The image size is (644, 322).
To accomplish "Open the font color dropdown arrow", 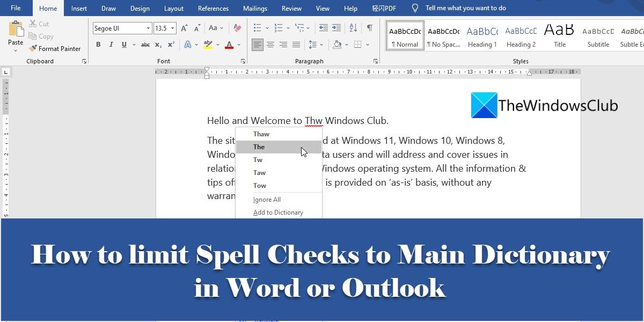I will [x=239, y=45].
